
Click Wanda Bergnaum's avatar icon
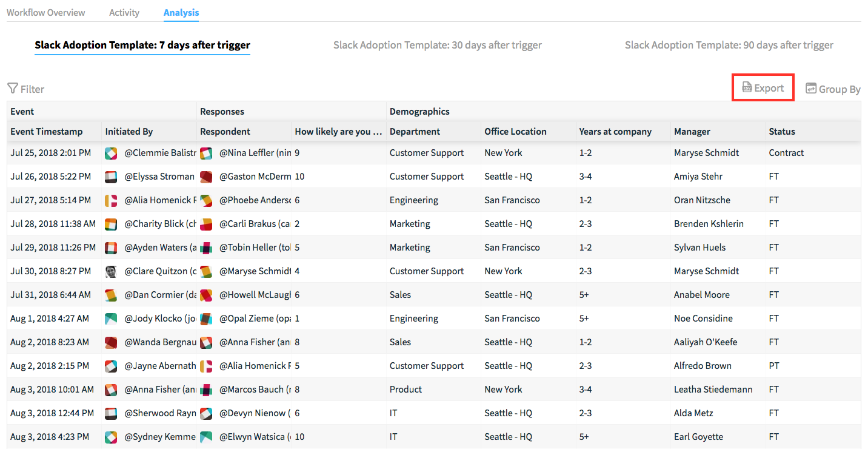(x=111, y=343)
